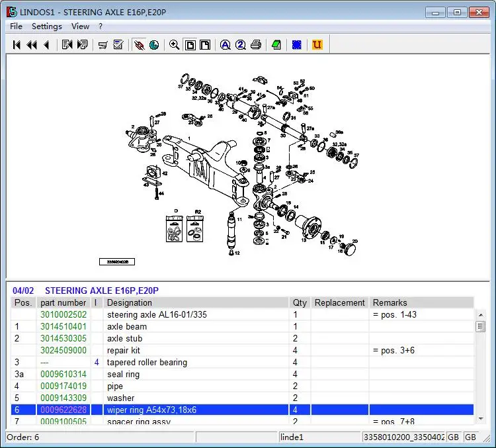Image resolution: width=496 pixels, height=448 pixels.
Task: Click the blue square selection icon
Action: point(297,45)
